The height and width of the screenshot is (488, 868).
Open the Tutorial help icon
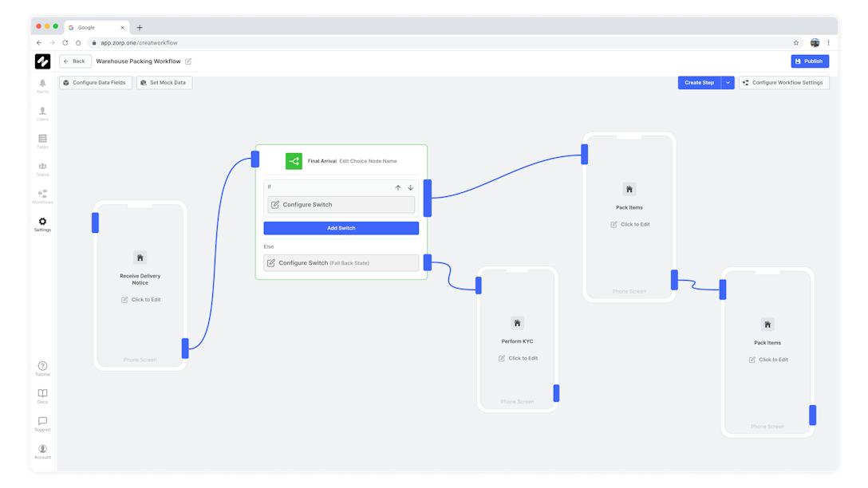pyautogui.click(x=42, y=367)
